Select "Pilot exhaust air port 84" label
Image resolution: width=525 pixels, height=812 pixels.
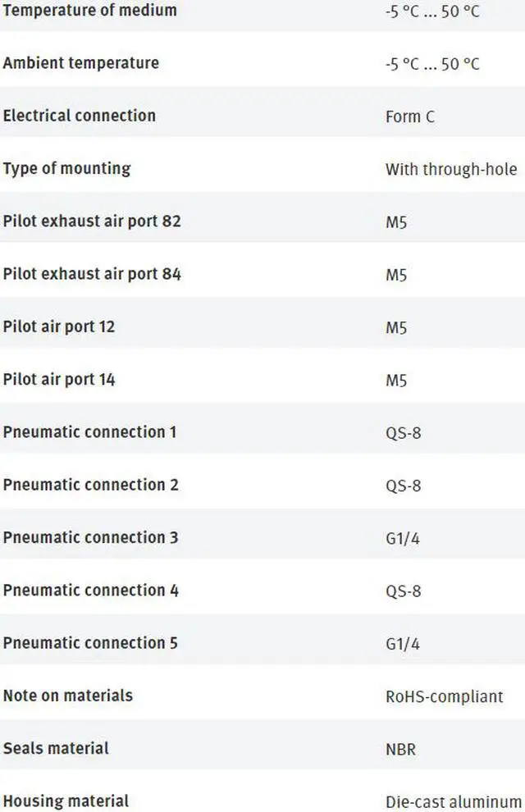click(x=92, y=274)
